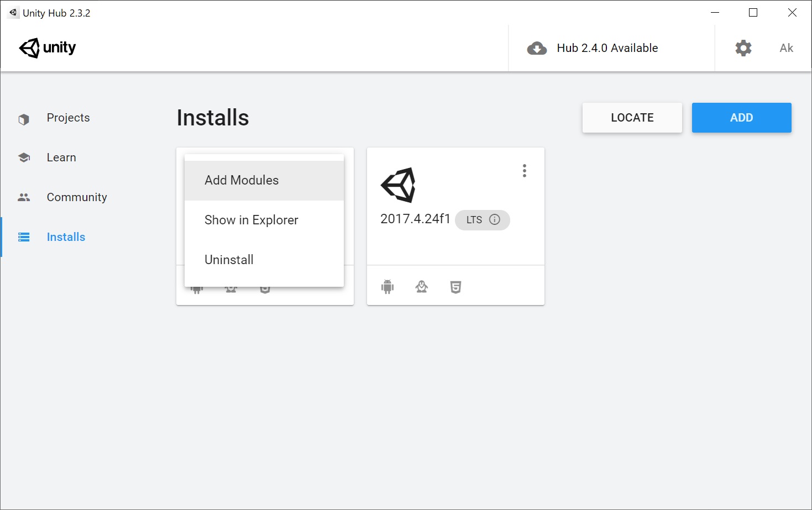Open the Ak account menu
The image size is (812, 510).
tap(786, 48)
